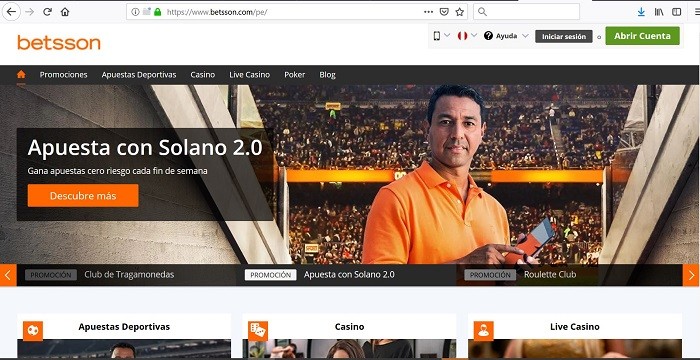
Task: Open the Apuestas Deportivas menu item
Action: tap(139, 75)
